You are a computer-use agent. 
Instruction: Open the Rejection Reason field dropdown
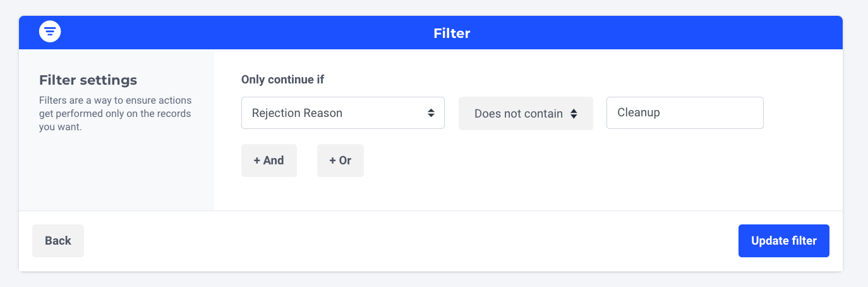point(342,113)
